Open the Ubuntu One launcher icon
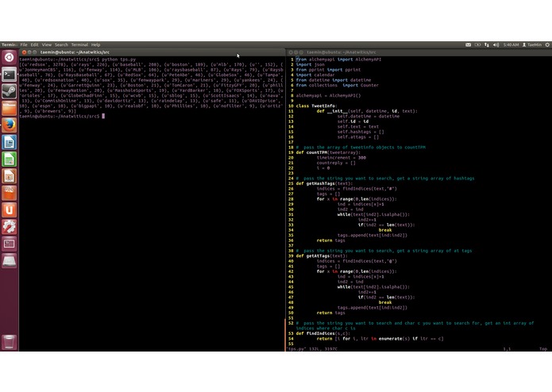 pyautogui.click(x=10, y=209)
